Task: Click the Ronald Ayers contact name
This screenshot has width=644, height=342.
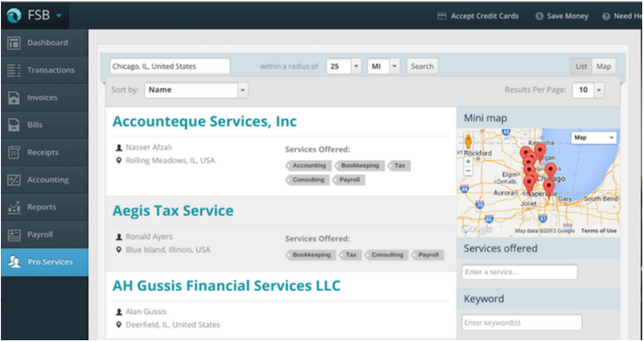Action: coord(149,237)
